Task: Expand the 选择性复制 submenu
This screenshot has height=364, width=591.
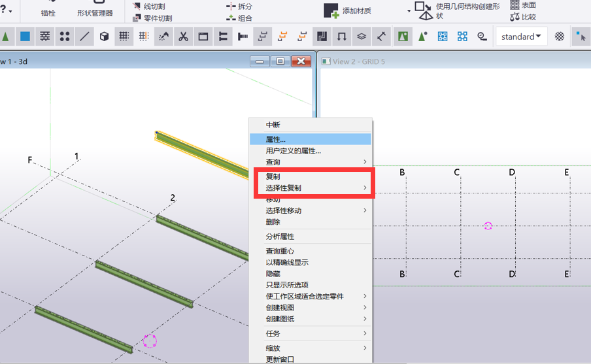Action: point(310,188)
